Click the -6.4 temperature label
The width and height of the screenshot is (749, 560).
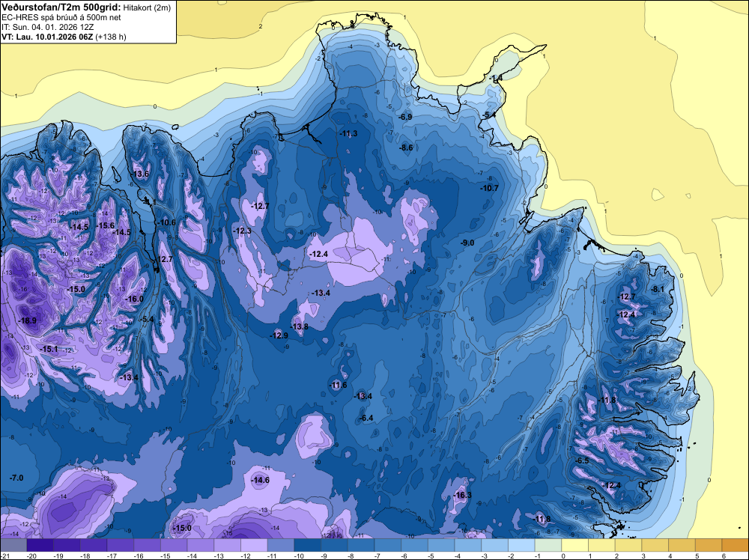point(366,419)
